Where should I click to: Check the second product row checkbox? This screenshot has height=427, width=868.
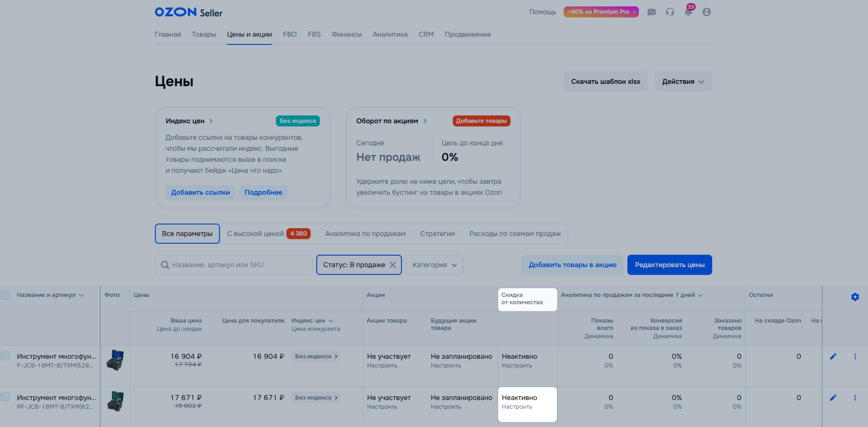[x=5, y=397]
